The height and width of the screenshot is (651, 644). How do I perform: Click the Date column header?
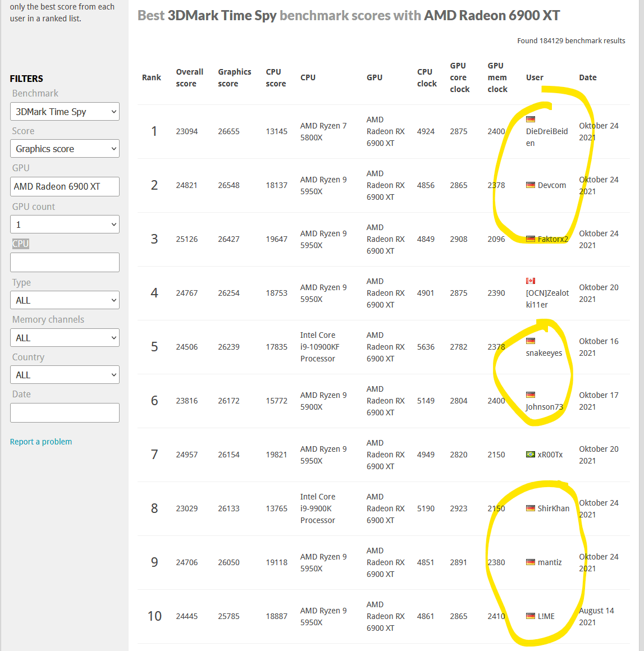click(x=587, y=77)
